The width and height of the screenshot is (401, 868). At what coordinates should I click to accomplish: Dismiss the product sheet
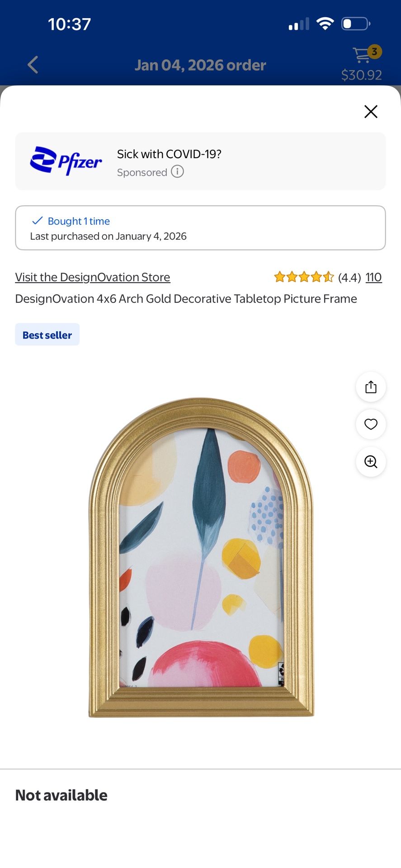(x=371, y=112)
